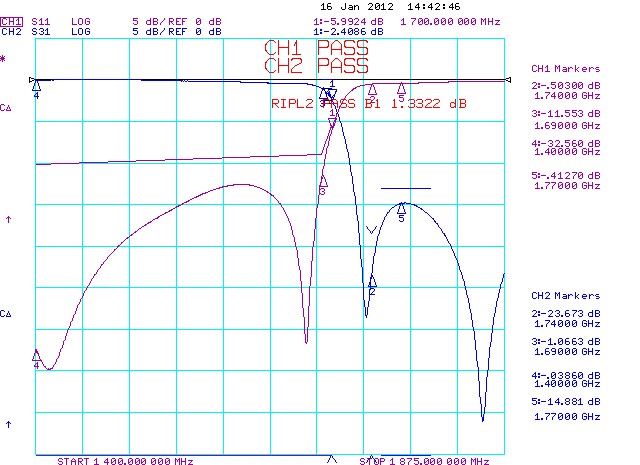
Task: Click the STOP 1 875.000 000 MHz value
Action: (425, 461)
